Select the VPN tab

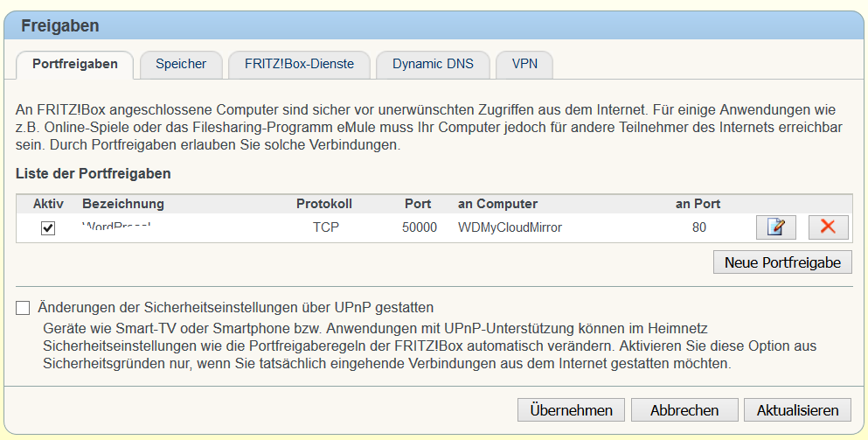524,64
